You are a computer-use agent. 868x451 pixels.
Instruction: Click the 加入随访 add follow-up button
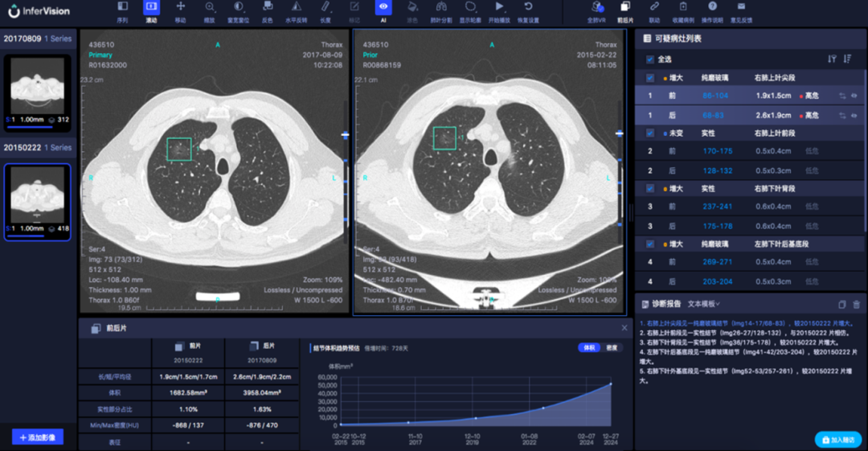(838, 440)
